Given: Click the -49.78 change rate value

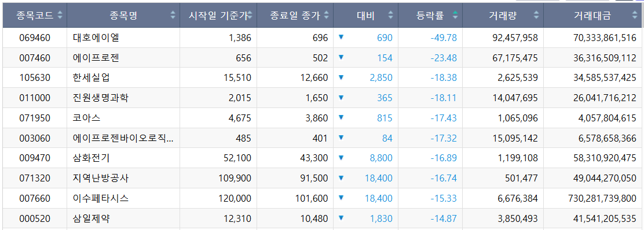Looking at the screenshot, I should point(444,38).
